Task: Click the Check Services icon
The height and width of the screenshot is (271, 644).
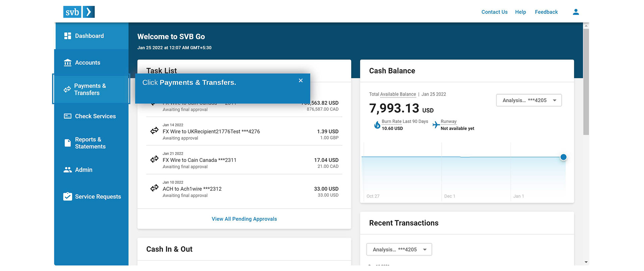Action: [67, 116]
